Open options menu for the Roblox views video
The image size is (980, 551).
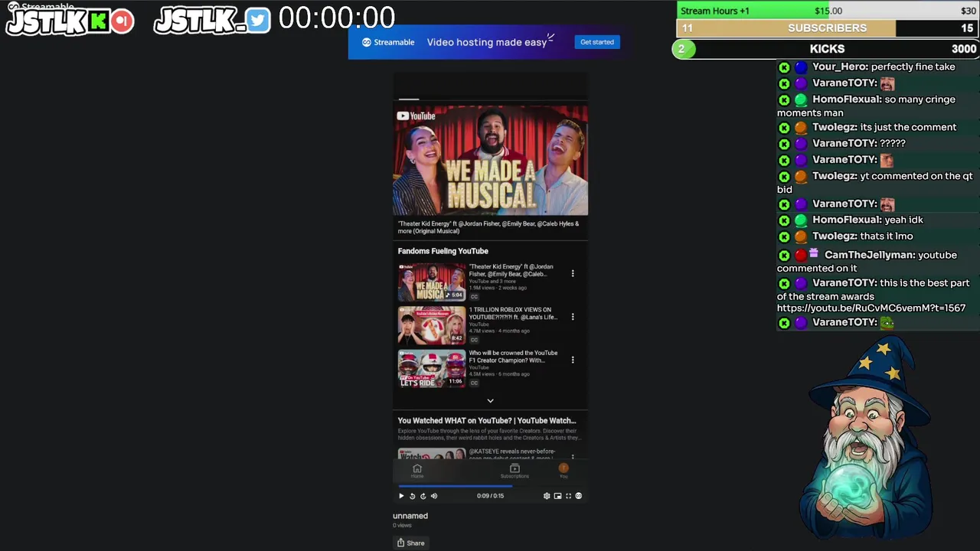pos(573,316)
